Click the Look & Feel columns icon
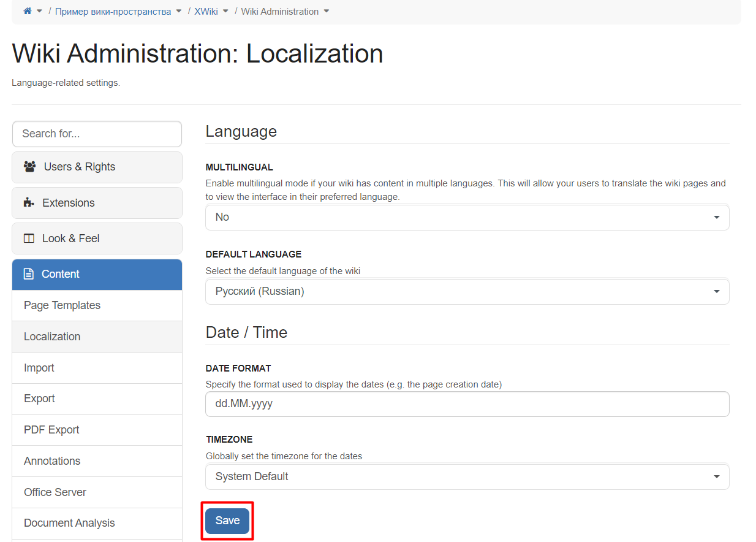The width and height of the screenshot is (756, 542). click(29, 239)
